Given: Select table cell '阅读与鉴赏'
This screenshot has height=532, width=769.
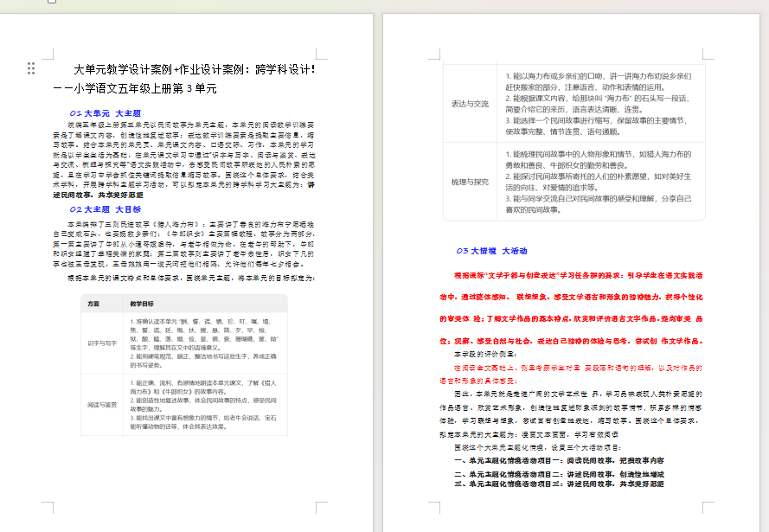Looking at the screenshot, I should (102, 405).
